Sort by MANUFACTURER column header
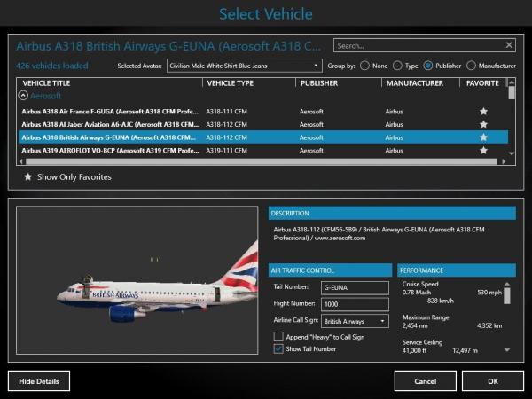The width and height of the screenshot is (532, 399). click(415, 83)
